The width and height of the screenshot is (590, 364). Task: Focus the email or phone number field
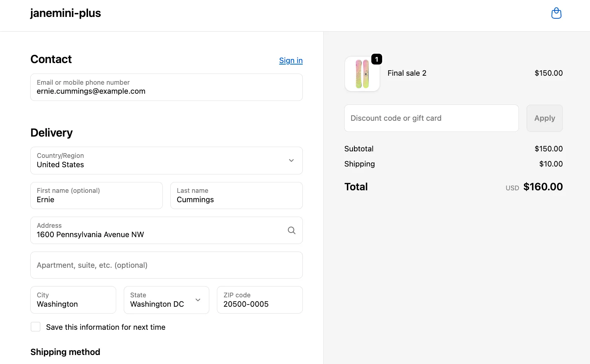pyautogui.click(x=166, y=88)
